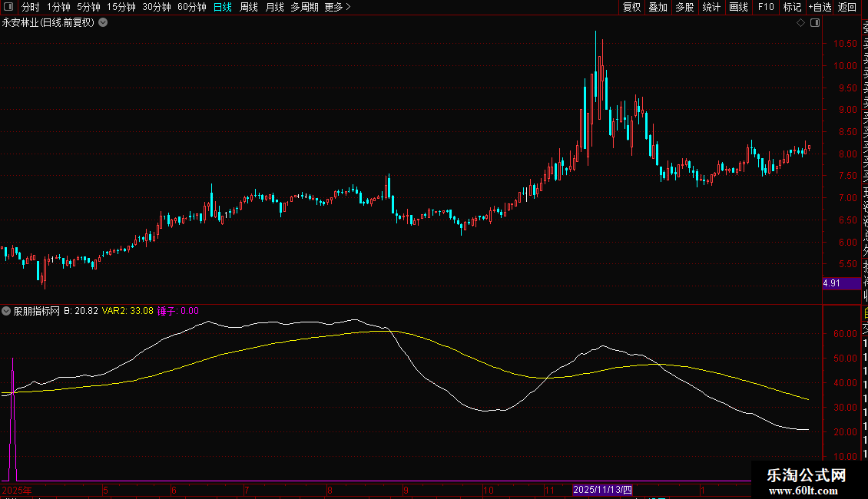The image size is (868, 499).
Task: Click the 2025/11/13/四 date marker
Action: pyautogui.click(x=602, y=490)
